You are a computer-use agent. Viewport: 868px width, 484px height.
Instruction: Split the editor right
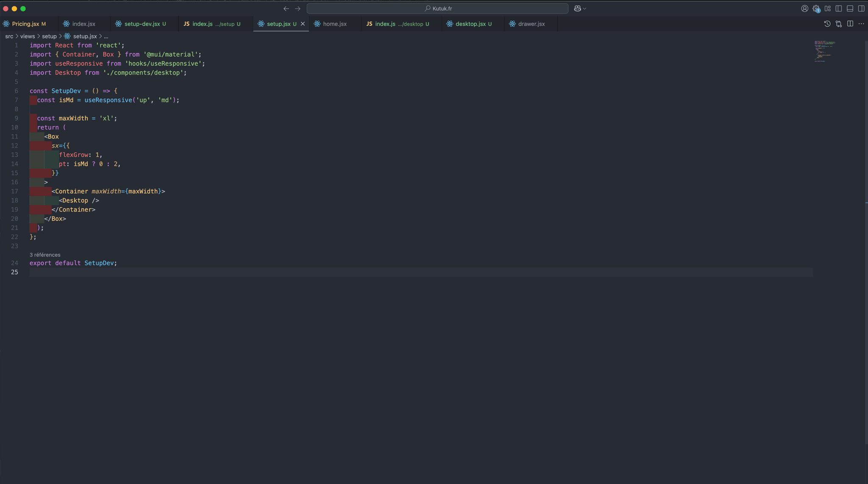pos(850,24)
